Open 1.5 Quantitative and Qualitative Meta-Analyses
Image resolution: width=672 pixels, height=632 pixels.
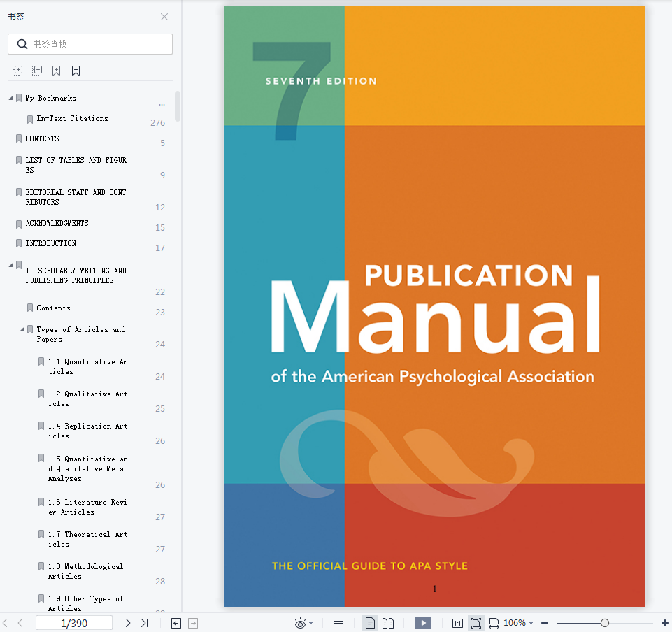(x=88, y=468)
